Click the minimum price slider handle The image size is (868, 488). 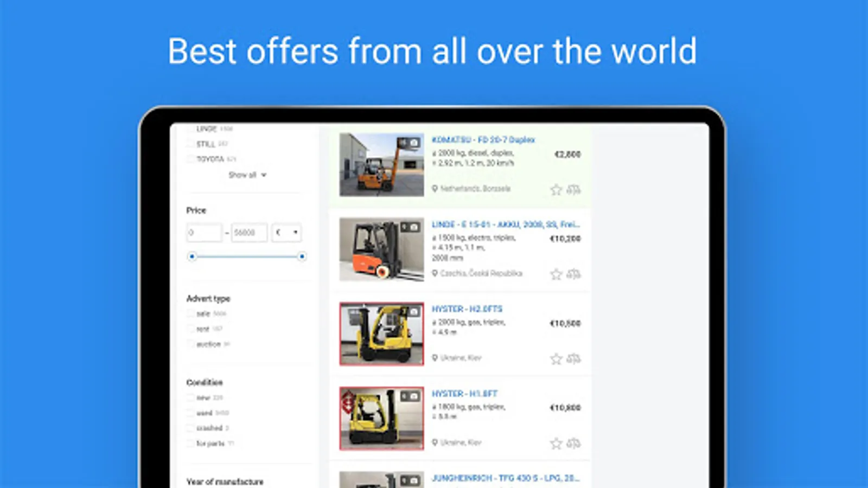point(192,256)
